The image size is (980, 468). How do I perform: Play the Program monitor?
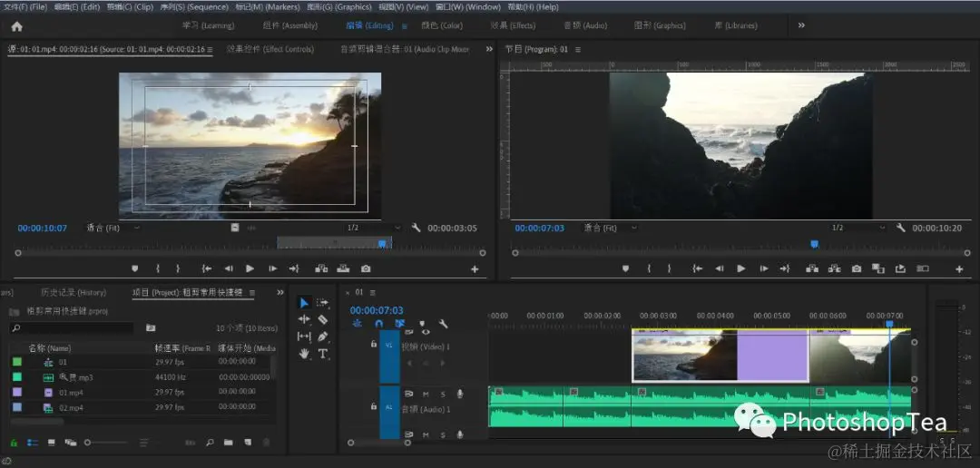tap(741, 268)
